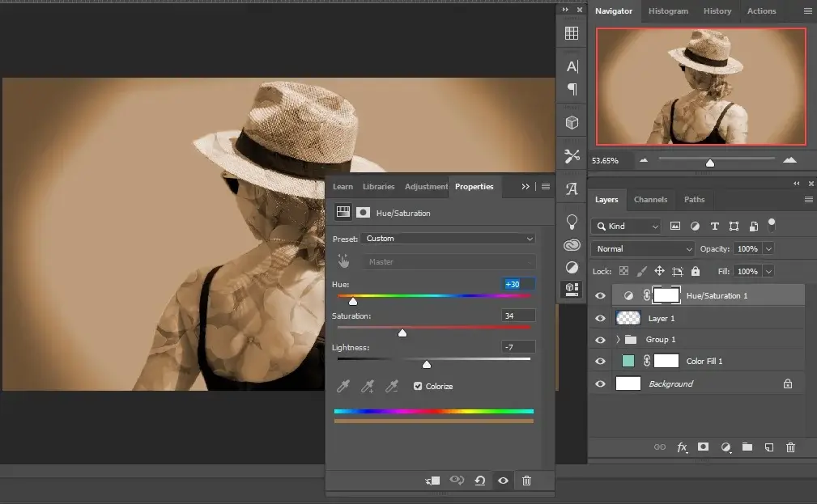Open the blend mode dropdown showing Normal
817x504 pixels.
pos(642,248)
